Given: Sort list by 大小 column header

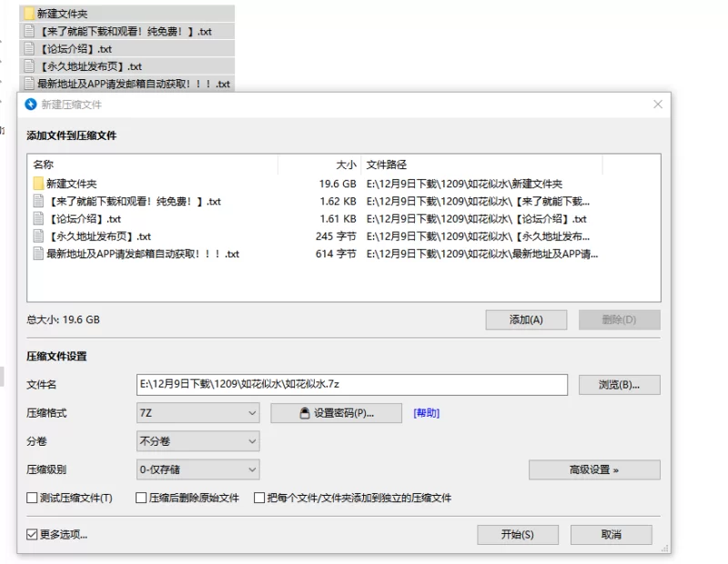Looking at the screenshot, I should pyautogui.click(x=319, y=165).
